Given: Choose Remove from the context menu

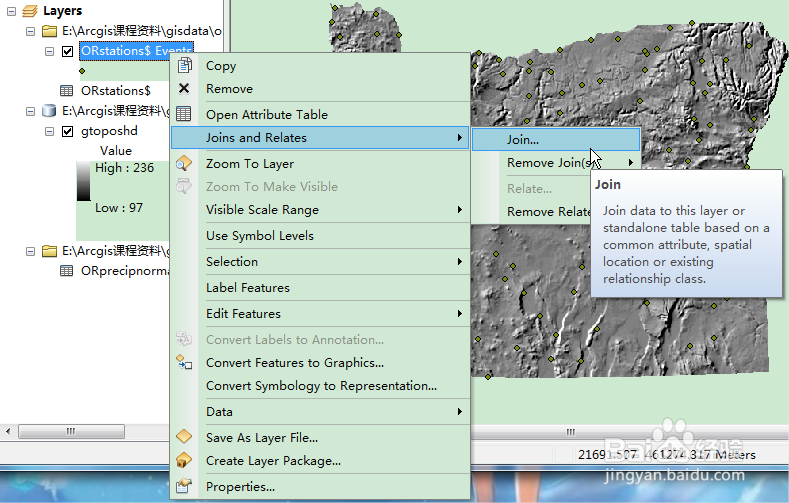Looking at the screenshot, I should tap(320, 89).
